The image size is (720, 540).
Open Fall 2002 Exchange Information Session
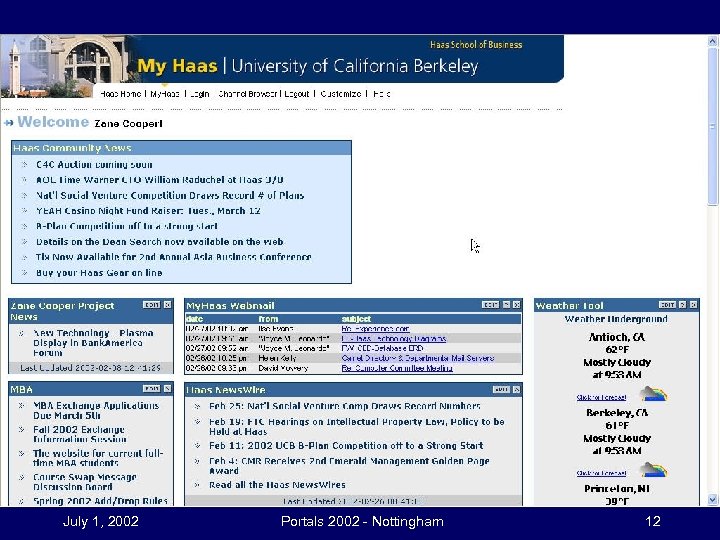click(x=79, y=434)
